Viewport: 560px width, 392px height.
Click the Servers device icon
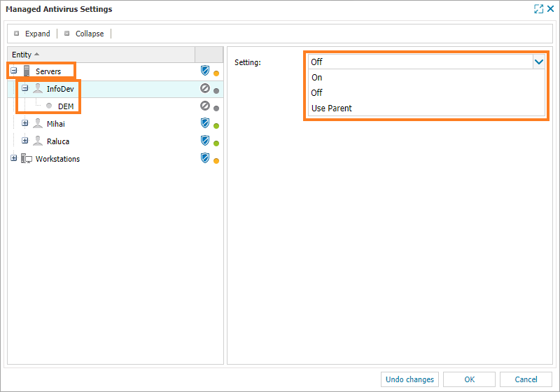(27, 71)
